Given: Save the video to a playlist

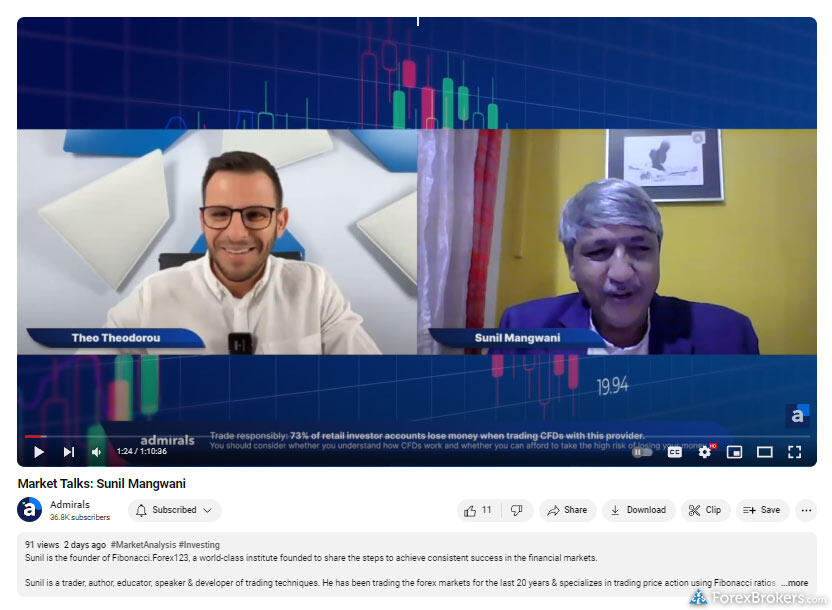Looking at the screenshot, I should 761,510.
